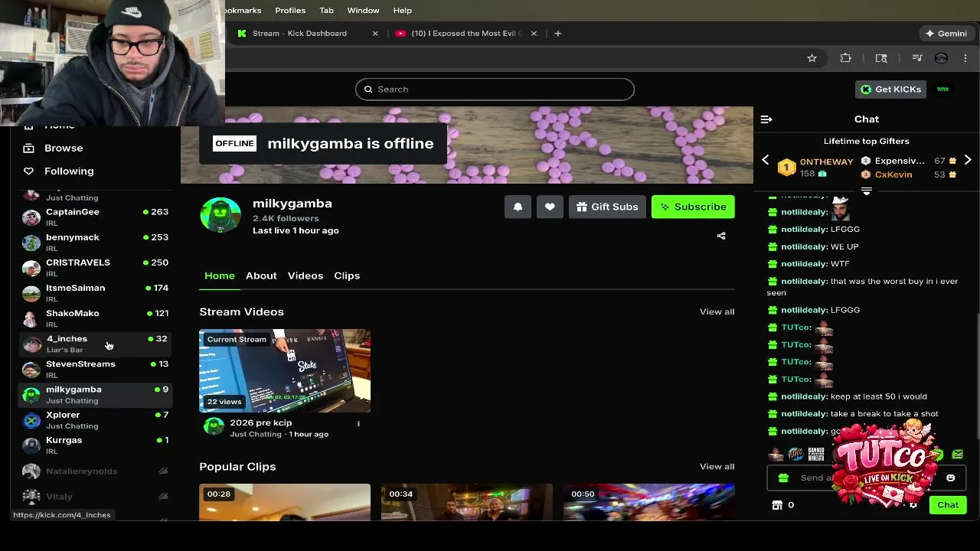Send message with the green Chat button

pos(948,505)
